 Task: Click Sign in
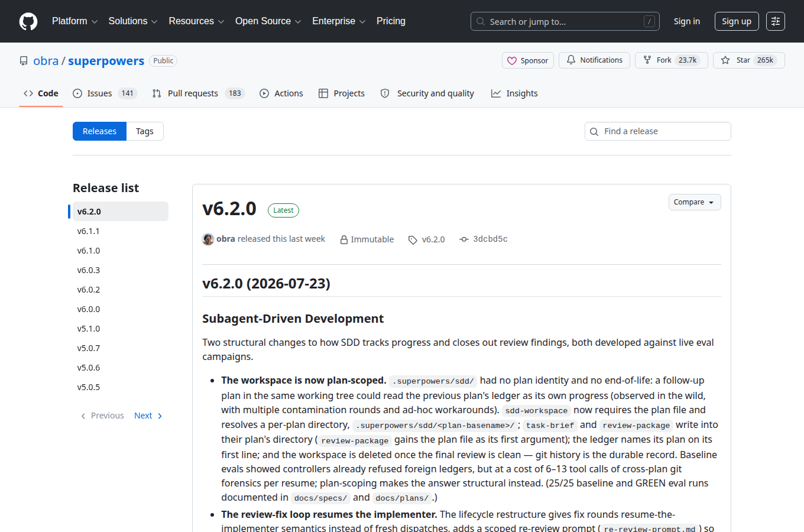coord(687,21)
